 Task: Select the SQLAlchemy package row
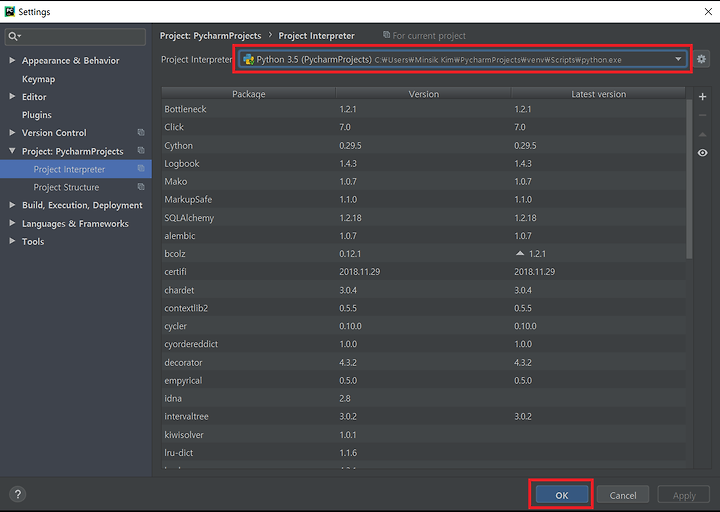[x=423, y=217]
